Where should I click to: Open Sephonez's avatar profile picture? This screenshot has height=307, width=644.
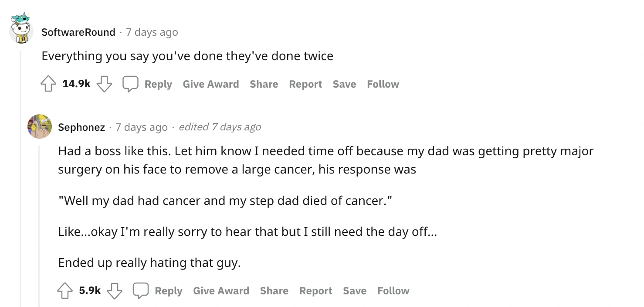click(x=40, y=127)
